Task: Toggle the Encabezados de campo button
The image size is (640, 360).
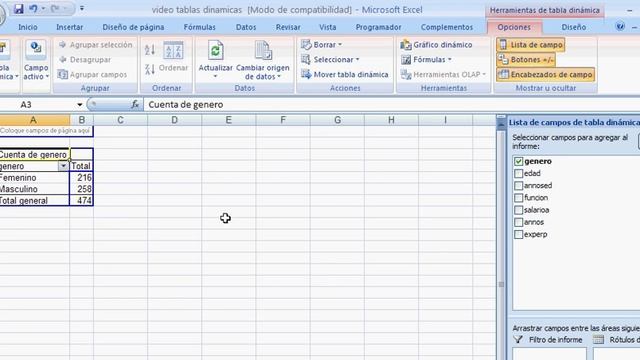Action: [x=545, y=74]
